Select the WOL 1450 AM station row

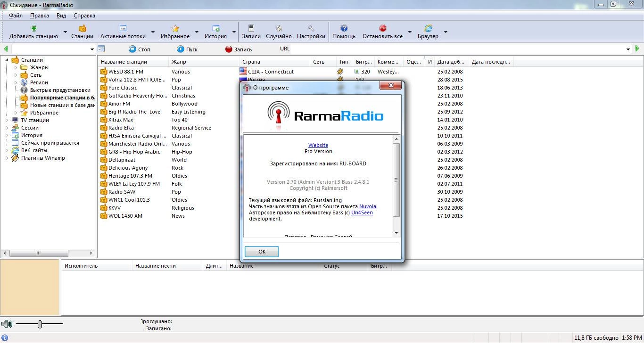[125, 216]
